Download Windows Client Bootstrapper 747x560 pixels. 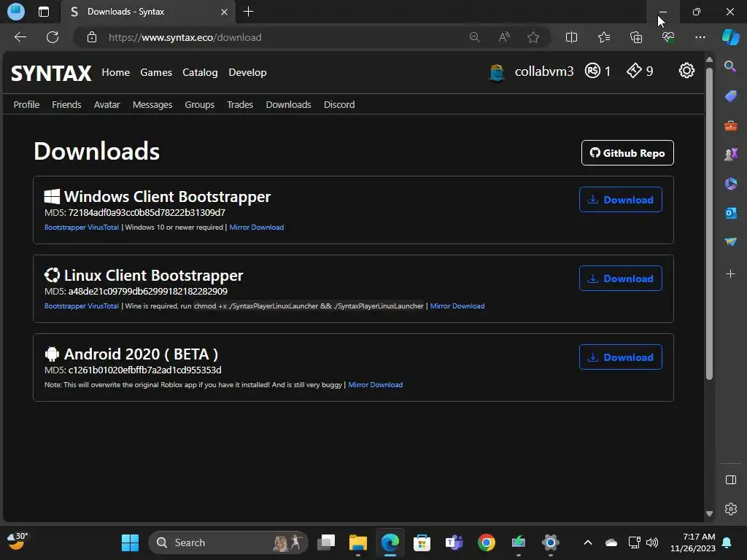click(620, 200)
